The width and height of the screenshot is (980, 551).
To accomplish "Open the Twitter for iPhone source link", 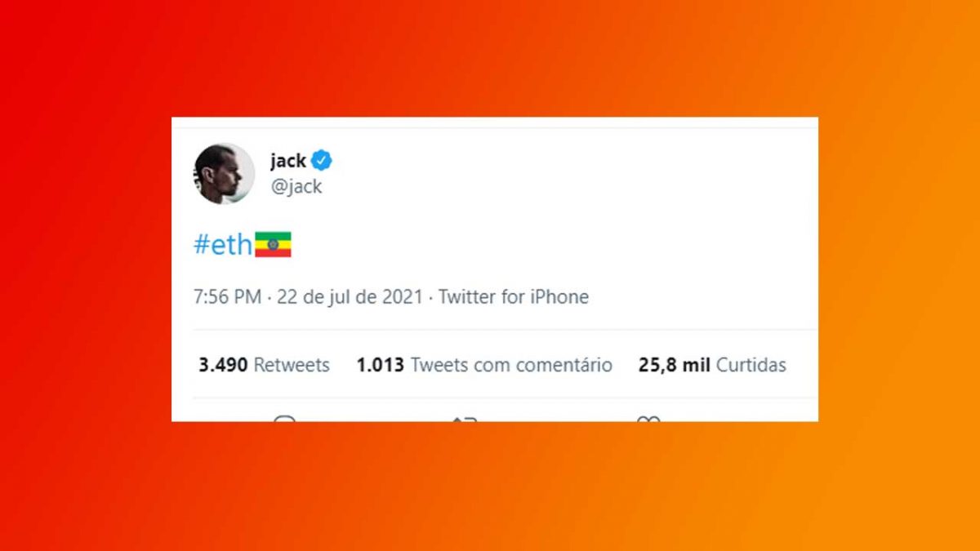I will (x=514, y=297).
